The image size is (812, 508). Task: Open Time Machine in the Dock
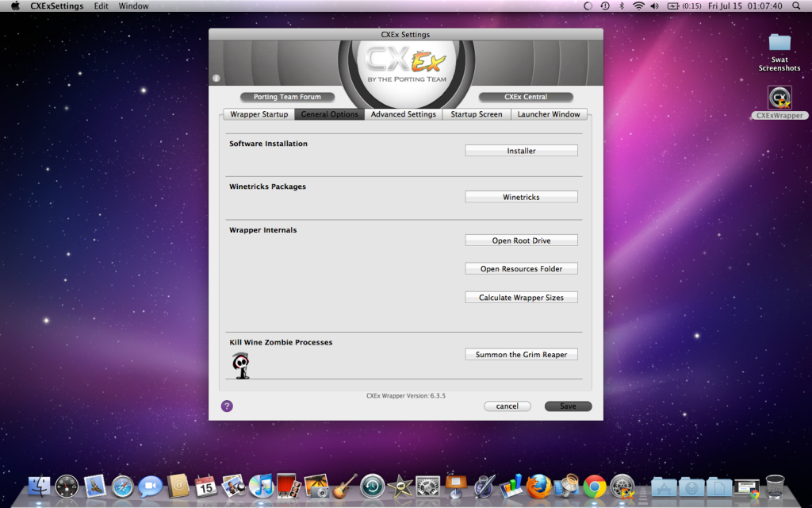click(x=373, y=487)
